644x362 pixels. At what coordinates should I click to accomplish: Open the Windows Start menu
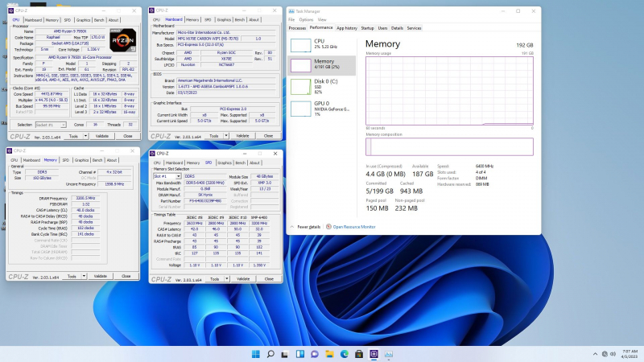coord(257,354)
